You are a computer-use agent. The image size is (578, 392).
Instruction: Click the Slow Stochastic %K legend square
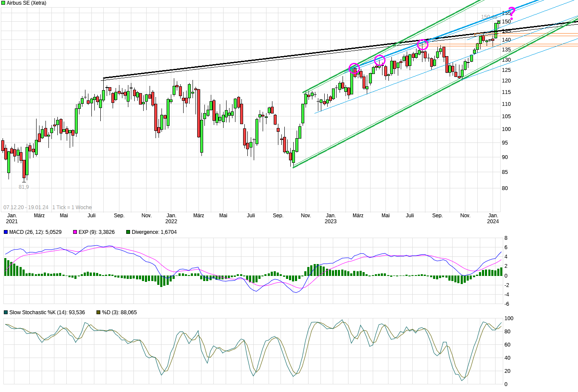point(6,312)
